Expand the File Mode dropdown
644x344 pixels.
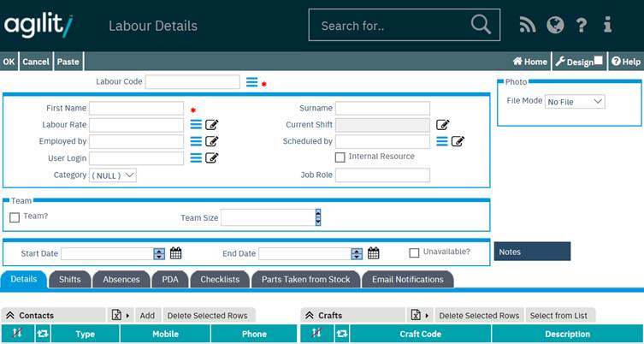click(x=575, y=102)
